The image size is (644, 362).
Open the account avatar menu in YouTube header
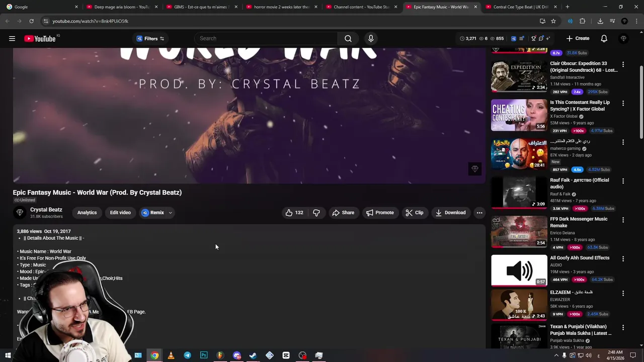pos(623,38)
